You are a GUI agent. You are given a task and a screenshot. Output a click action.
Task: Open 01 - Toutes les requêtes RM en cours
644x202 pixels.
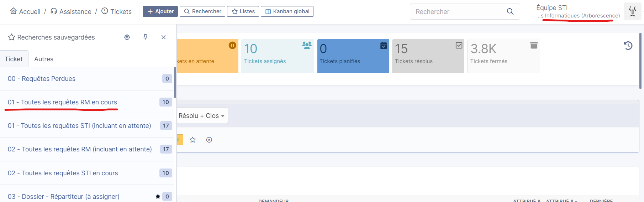coord(62,102)
